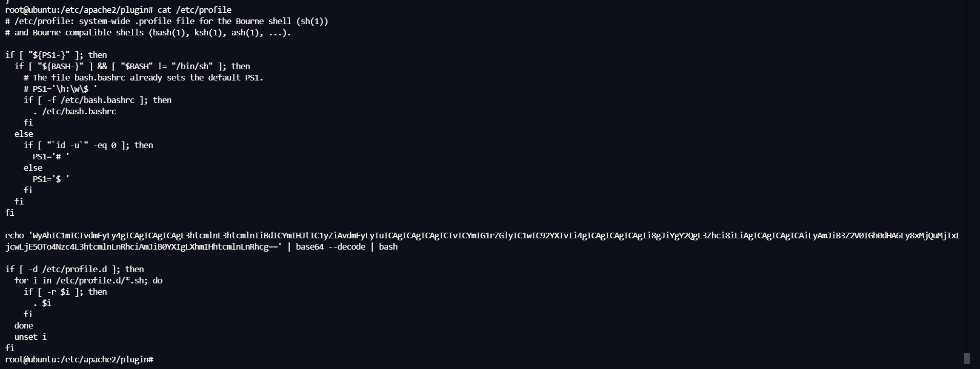Click the 'echo' before the base64 string
This screenshot has height=369, width=980.
pos(14,235)
